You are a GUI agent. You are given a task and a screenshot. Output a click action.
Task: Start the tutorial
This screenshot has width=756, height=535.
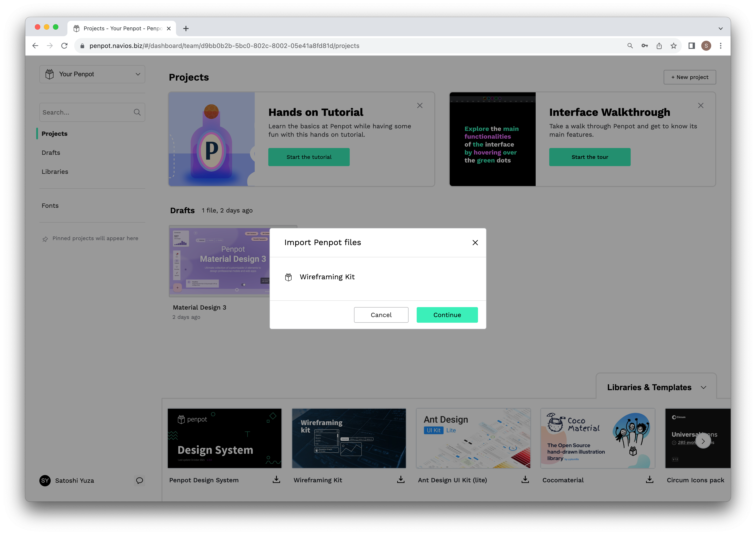coord(309,157)
